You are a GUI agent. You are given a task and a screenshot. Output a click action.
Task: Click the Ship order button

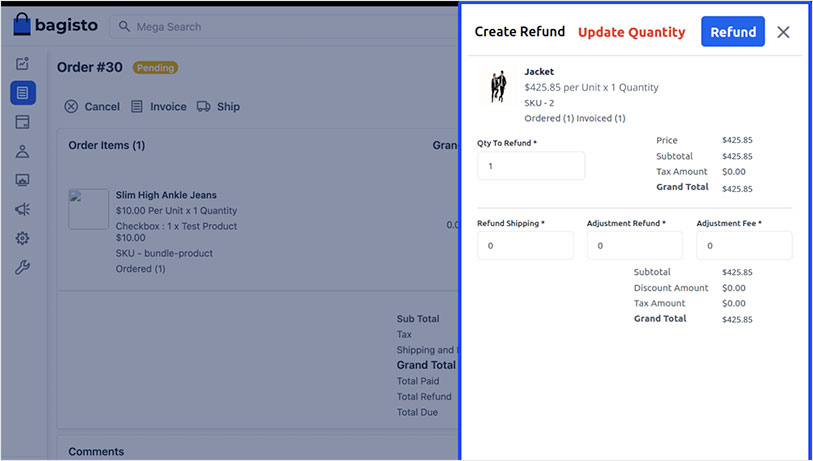pyautogui.click(x=218, y=107)
